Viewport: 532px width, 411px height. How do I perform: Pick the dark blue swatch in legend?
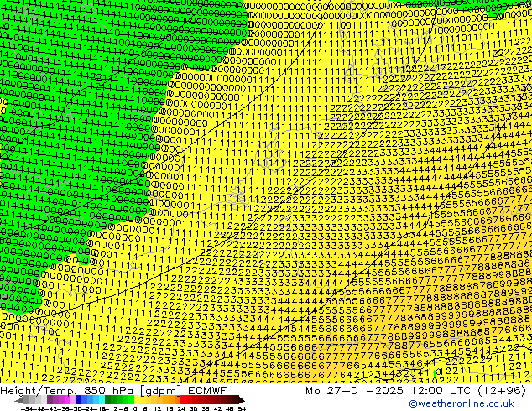pos(79,400)
